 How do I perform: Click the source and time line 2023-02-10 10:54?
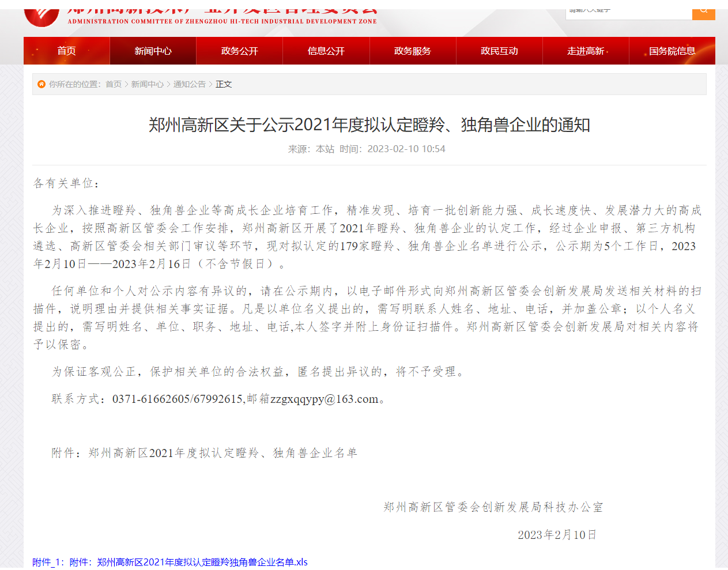[x=367, y=149]
